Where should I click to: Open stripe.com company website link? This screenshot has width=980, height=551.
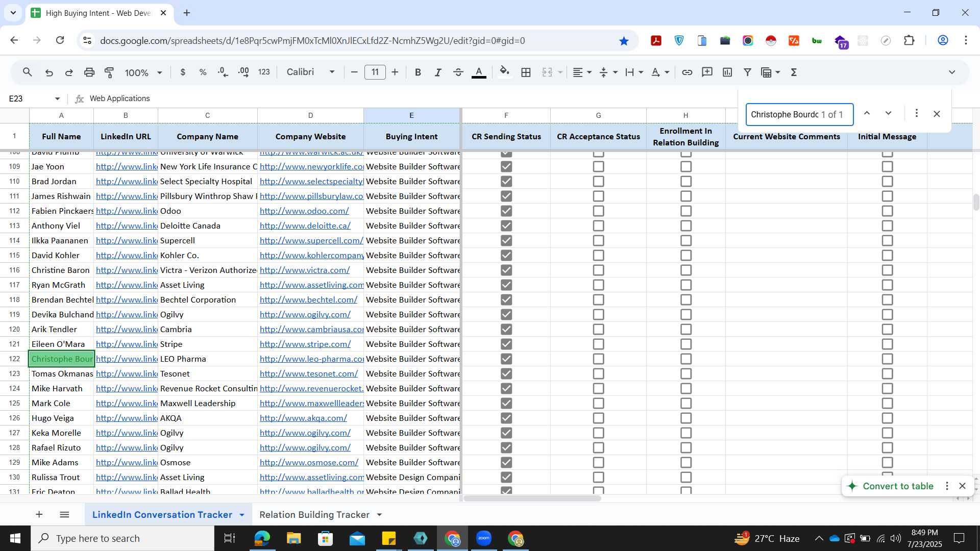(x=305, y=344)
